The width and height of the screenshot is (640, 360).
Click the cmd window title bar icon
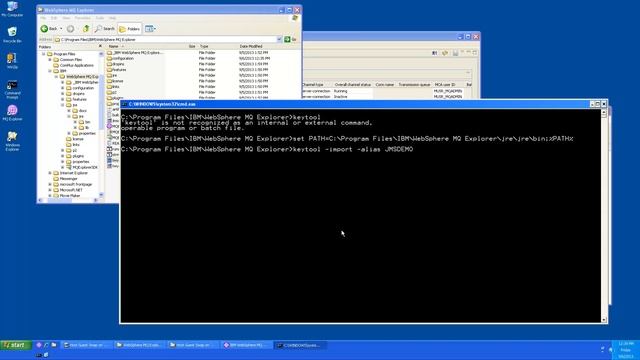click(x=124, y=104)
